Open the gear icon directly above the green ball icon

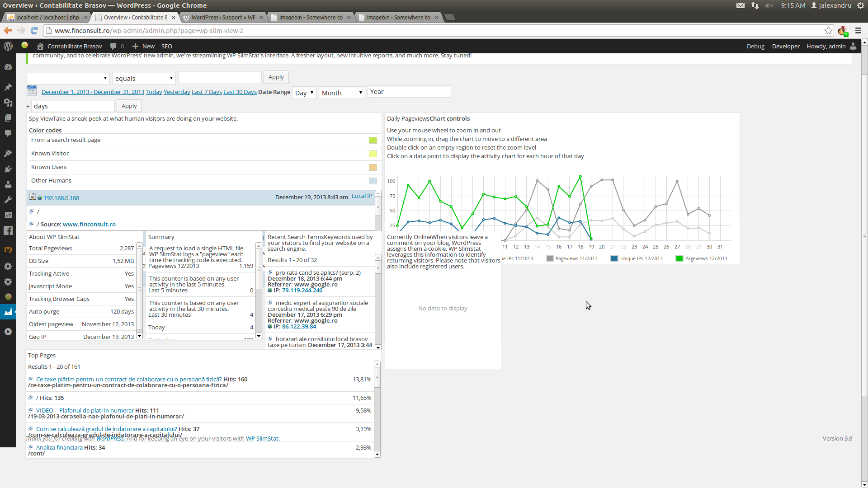pyautogui.click(x=8, y=282)
